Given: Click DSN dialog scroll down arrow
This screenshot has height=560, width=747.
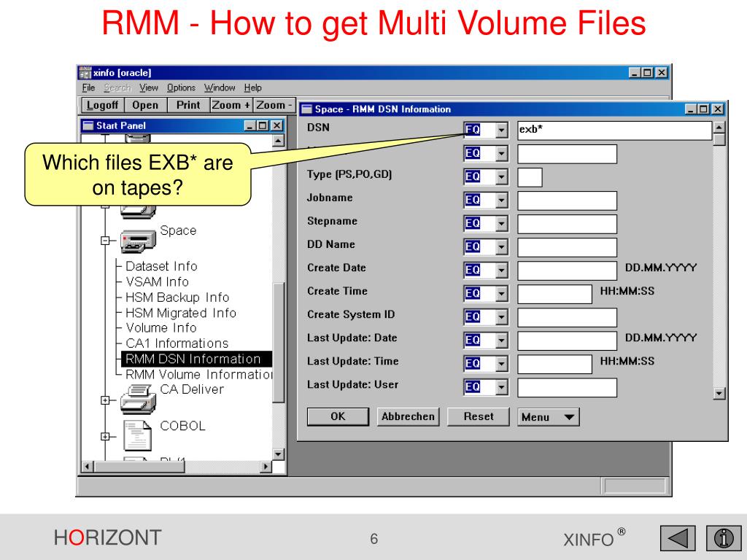Looking at the screenshot, I should [x=719, y=393].
